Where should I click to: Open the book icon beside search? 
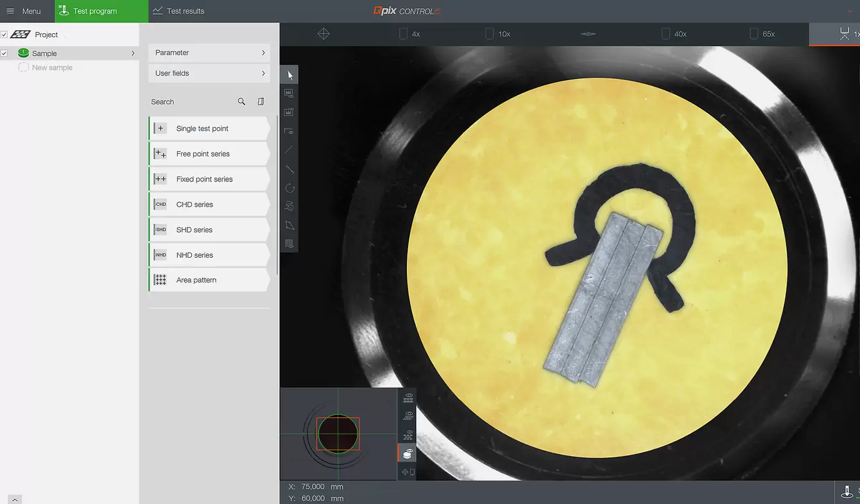pyautogui.click(x=261, y=101)
